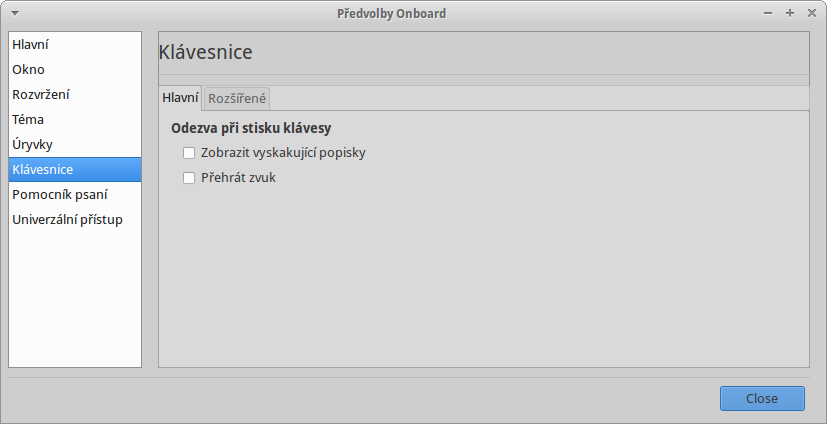Close the window using the X icon
Screen dimensions: 827x424
click(x=812, y=13)
